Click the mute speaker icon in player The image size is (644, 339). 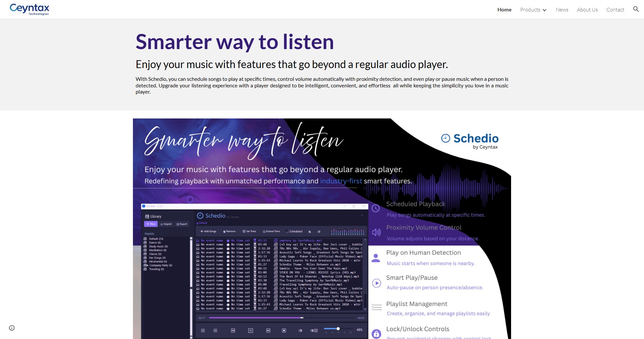tap(300, 330)
